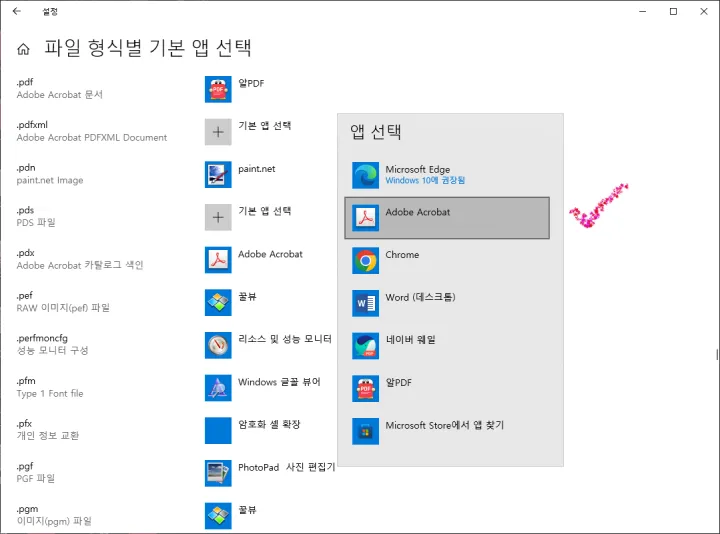Screen dimensions: 720x534
Task: Maximize the 설정 window
Action: pos(673,11)
